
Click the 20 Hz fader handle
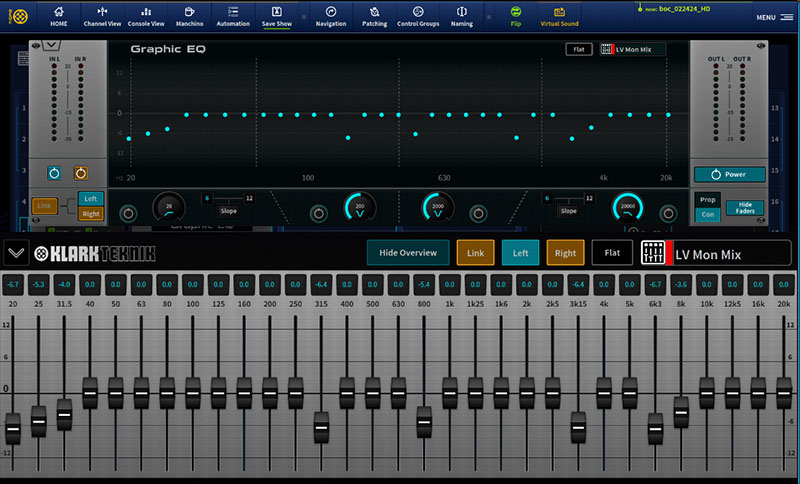pos(13,428)
